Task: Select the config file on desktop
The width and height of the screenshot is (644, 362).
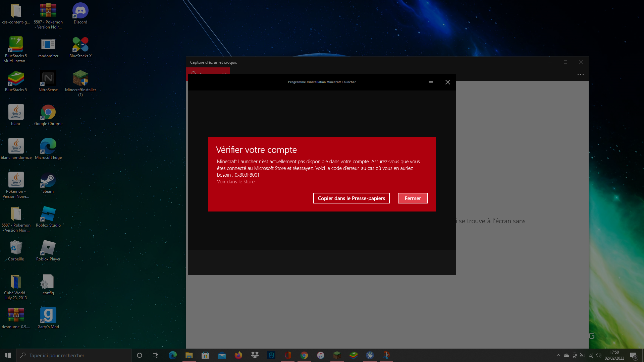Action: coord(48,285)
